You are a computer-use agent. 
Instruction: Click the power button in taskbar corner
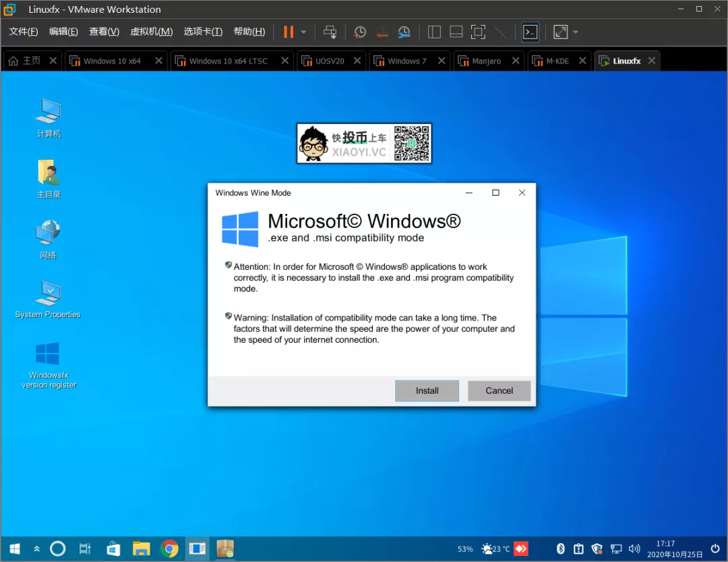[715, 549]
